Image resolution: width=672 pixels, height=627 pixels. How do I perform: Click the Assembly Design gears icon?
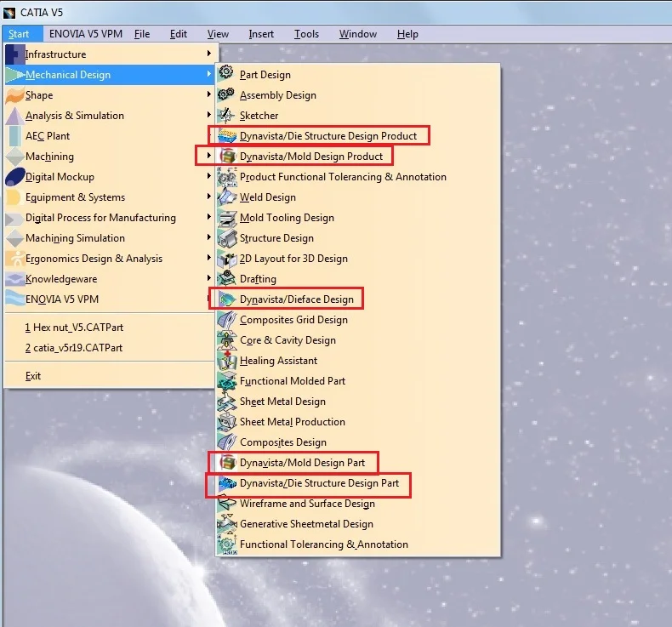pyautogui.click(x=226, y=94)
